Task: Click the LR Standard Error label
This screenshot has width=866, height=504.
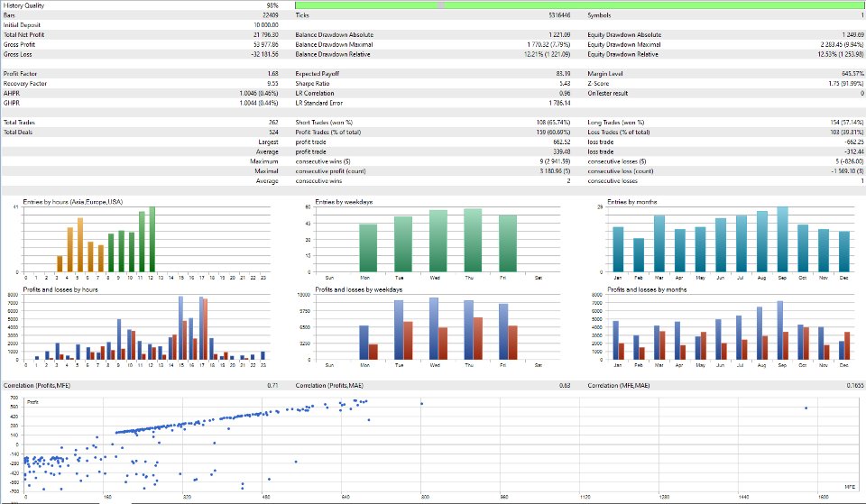Action: point(318,103)
